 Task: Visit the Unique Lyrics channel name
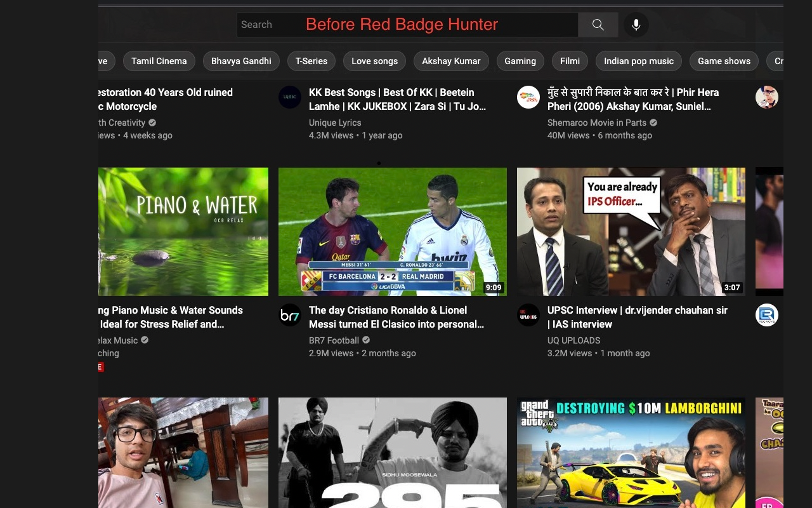(x=335, y=123)
